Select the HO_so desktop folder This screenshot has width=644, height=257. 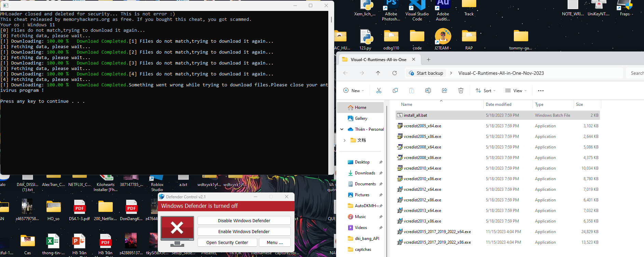point(53,210)
